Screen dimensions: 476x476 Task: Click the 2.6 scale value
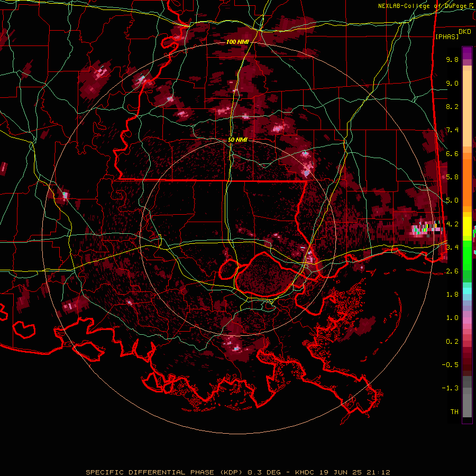(x=452, y=271)
